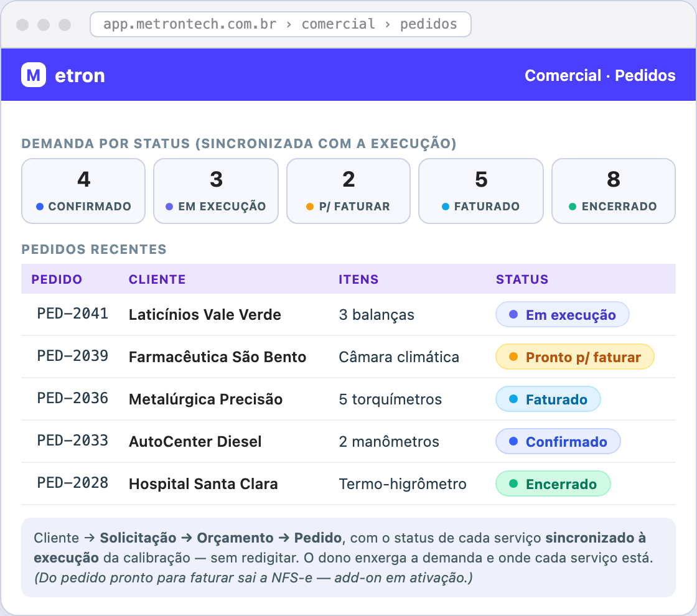
Task: Click the Pedido column header
Action: pyautogui.click(x=57, y=279)
